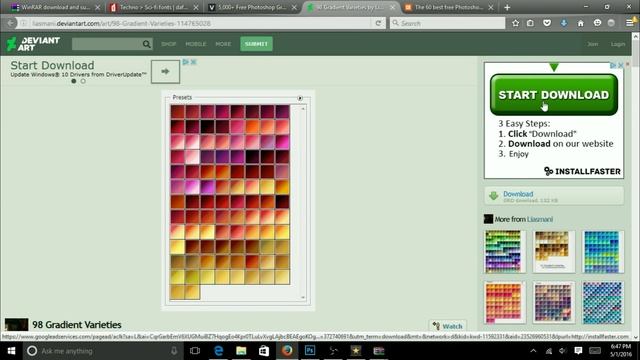Click the Cortana microphone icon
The width and height of the screenshot is (640, 360).
[x=174, y=351]
